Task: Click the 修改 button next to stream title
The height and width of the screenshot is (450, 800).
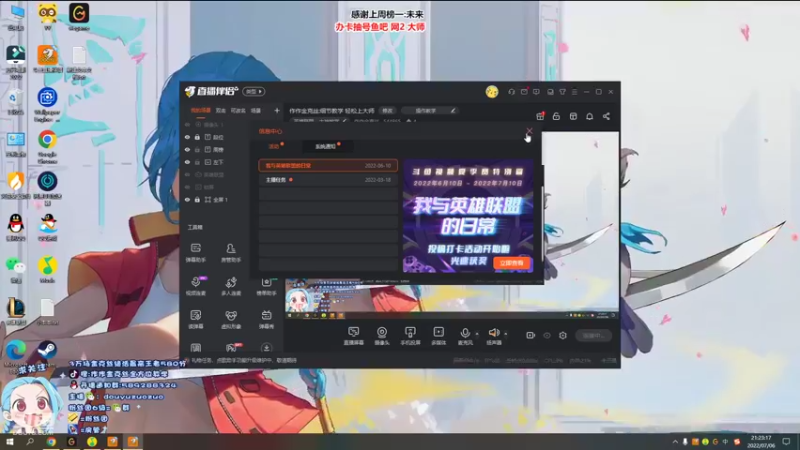Action: (388, 111)
